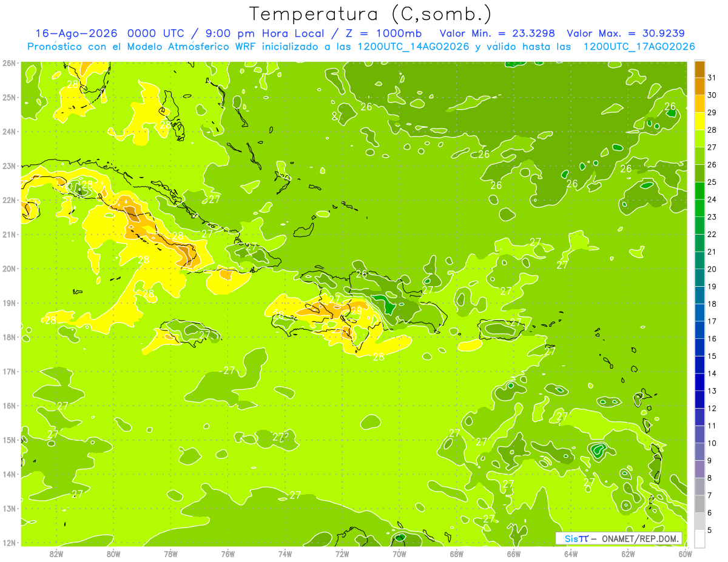Click the 18N latitude axis label
The image size is (728, 562).
(x=10, y=337)
